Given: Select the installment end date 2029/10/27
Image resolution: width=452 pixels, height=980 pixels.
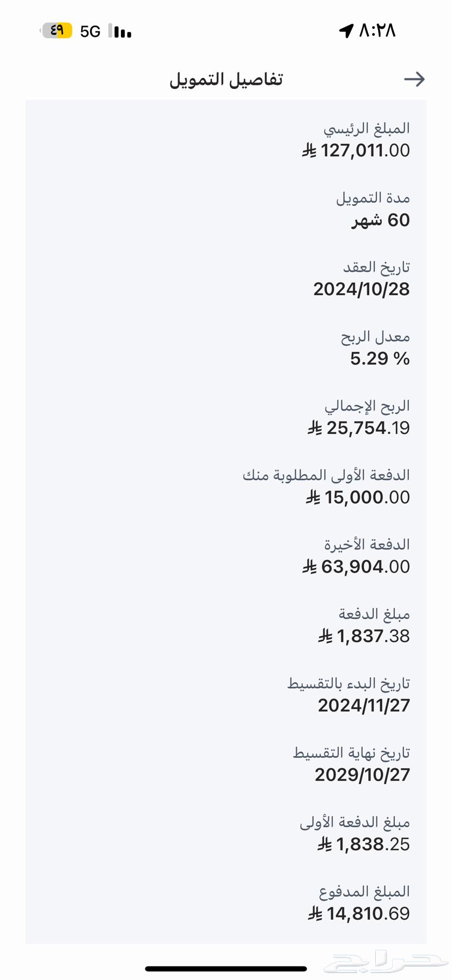Looking at the screenshot, I should (x=362, y=775).
